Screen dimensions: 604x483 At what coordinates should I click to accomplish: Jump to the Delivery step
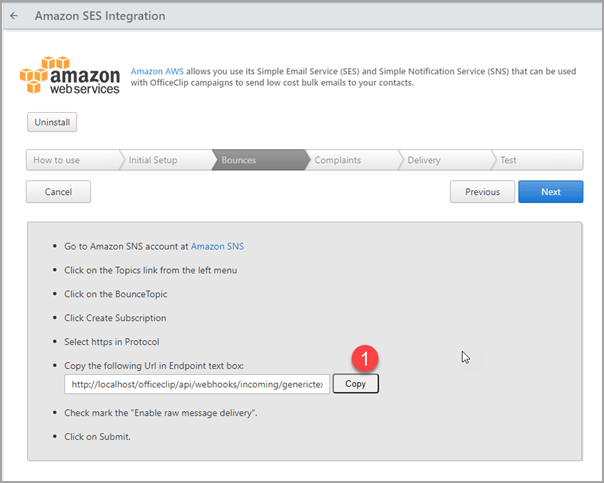[x=445, y=160]
